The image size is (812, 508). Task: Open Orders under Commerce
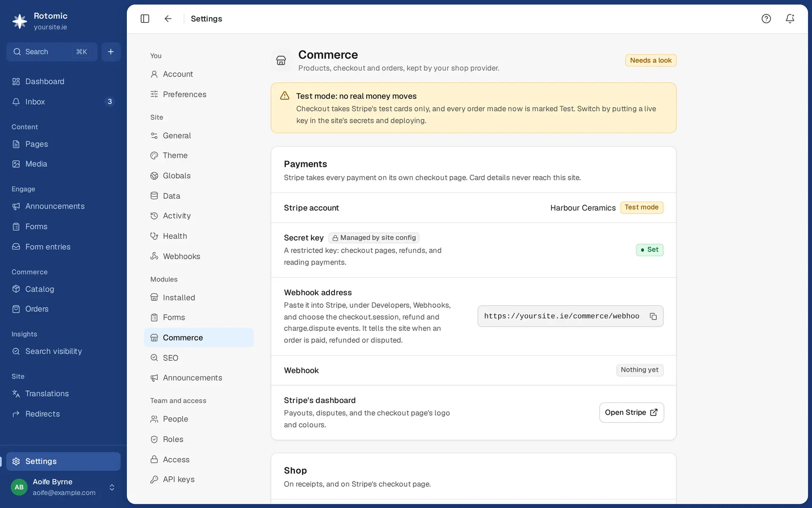pyautogui.click(x=63, y=309)
